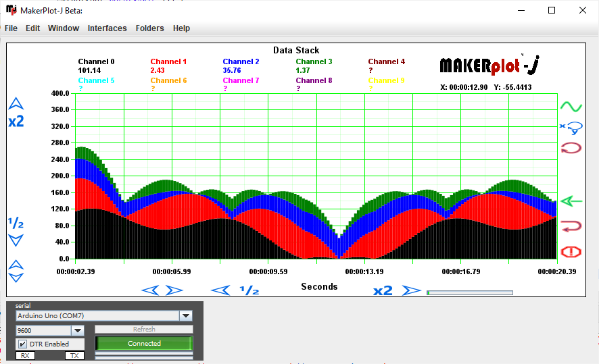Click right arrow beside horizontal x2 zoom

[412, 291]
